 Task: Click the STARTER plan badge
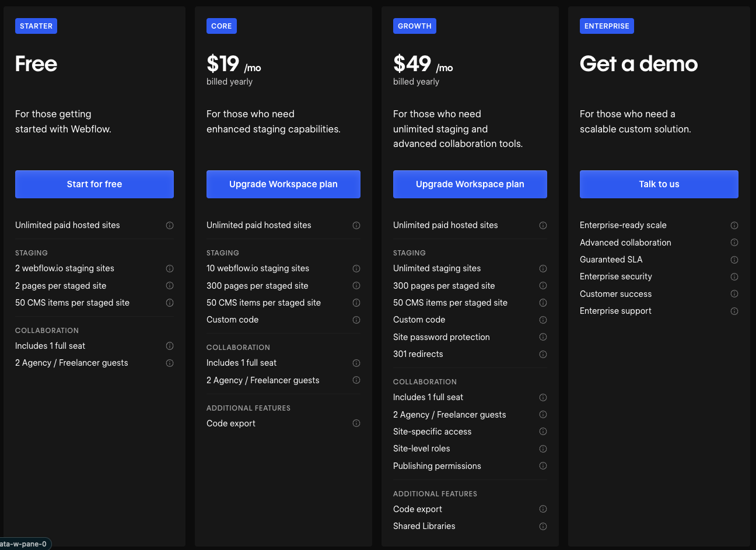[36, 26]
